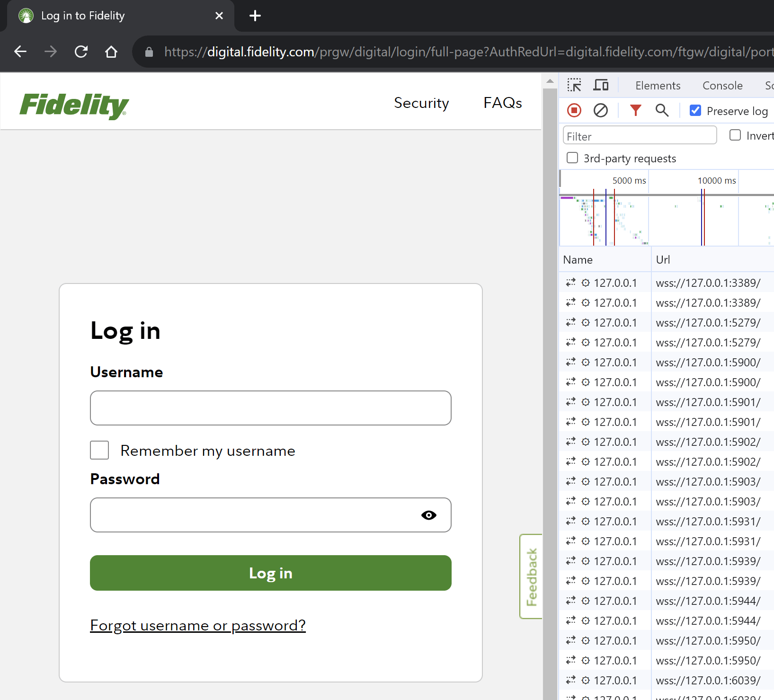Select the first wss://127.0.0.1:5931/ request
The image size is (774, 700).
click(667, 521)
